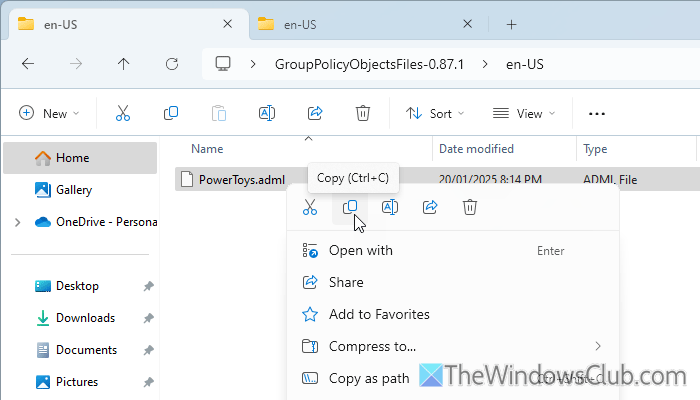The width and height of the screenshot is (700, 400).
Task: Click the Cut icon in the context menu
Action: [x=310, y=207]
